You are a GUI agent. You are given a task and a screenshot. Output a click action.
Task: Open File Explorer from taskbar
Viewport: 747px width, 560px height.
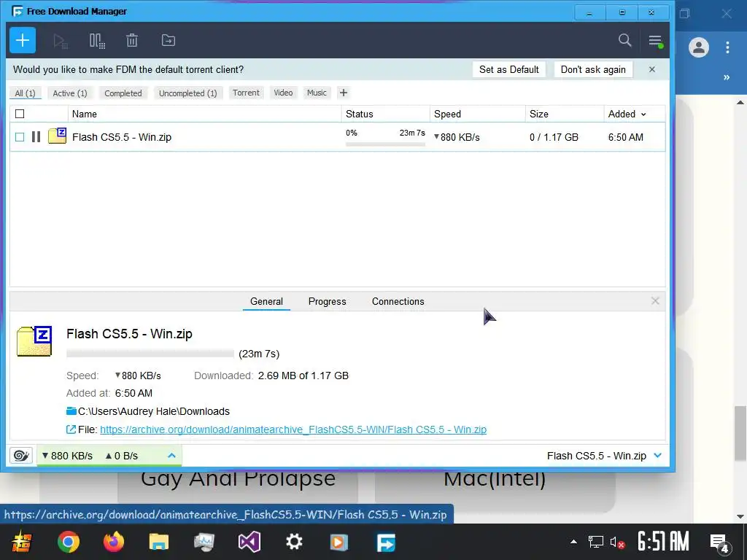pos(158,542)
